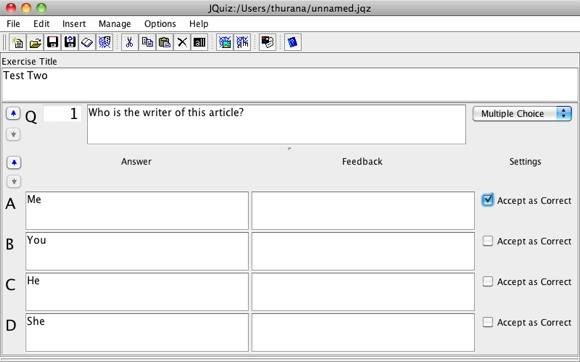Click the Settings column header text
Image resolution: width=580 pixels, height=362 pixels.
[x=525, y=162]
